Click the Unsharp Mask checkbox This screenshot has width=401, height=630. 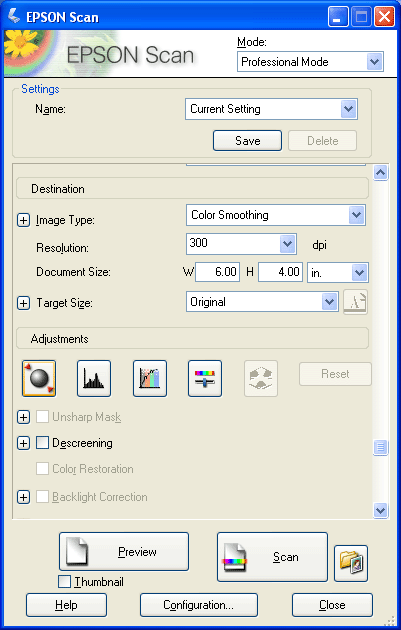pyautogui.click(x=42, y=417)
